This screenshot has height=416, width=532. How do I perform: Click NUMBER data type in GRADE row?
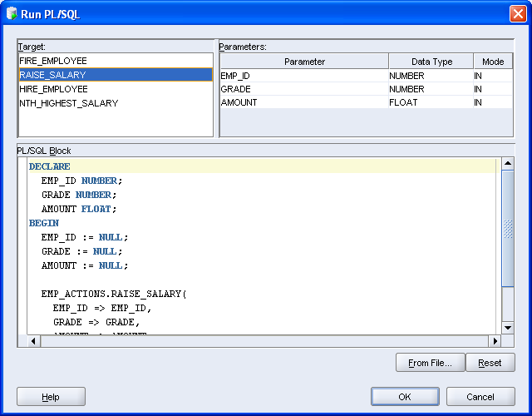click(x=431, y=89)
